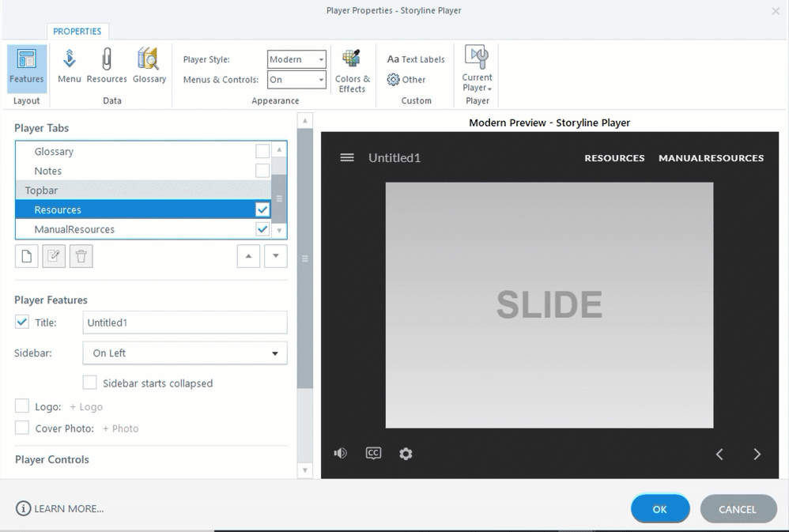Open the Player Style dropdown
Viewport: 789px width, 532px height.
click(296, 59)
